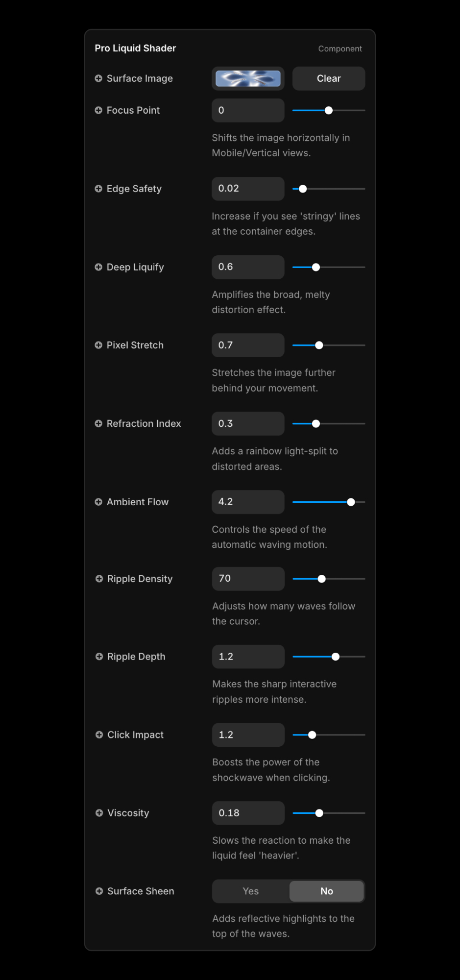This screenshot has width=460, height=980.
Task: Set Surface Sheen to No
Action: click(x=327, y=891)
